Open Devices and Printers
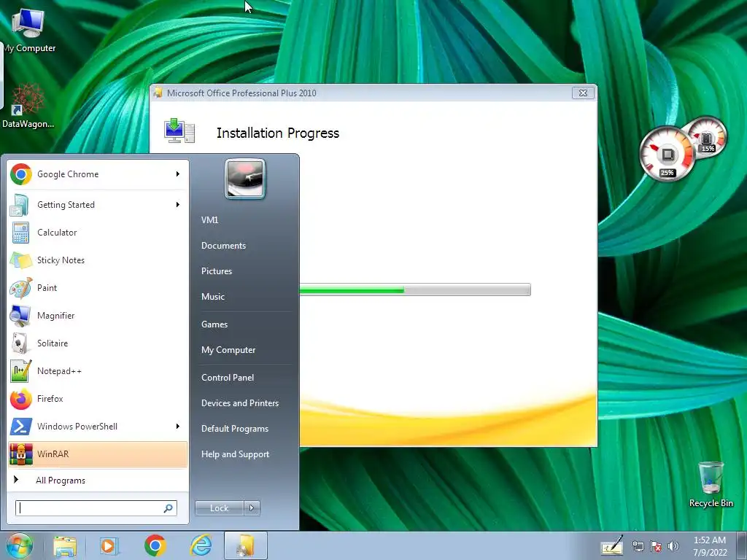The width and height of the screenshot is (747, 560). [239, 403]
